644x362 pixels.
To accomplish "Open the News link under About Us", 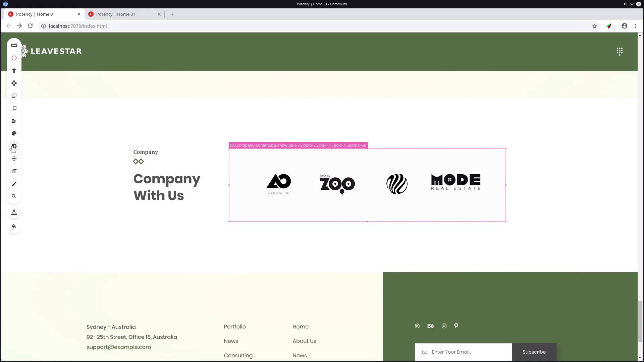I will click(x=300, y=355).
